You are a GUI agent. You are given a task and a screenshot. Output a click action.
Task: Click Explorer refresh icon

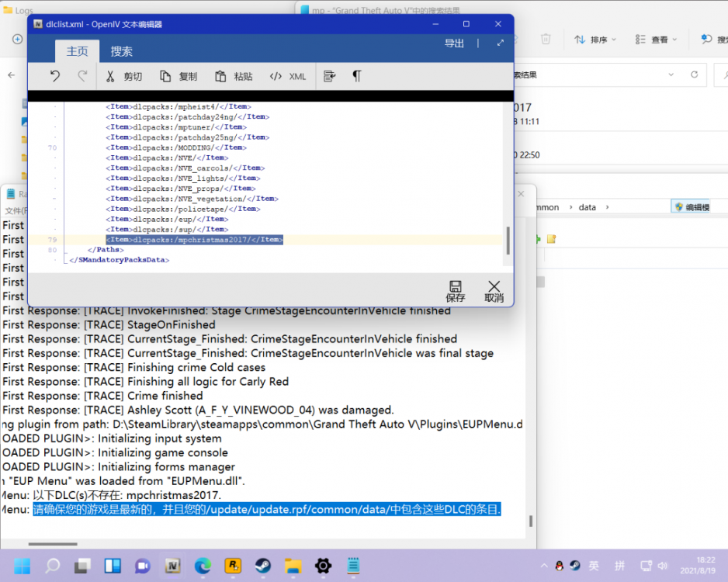[x=694, y=74]
